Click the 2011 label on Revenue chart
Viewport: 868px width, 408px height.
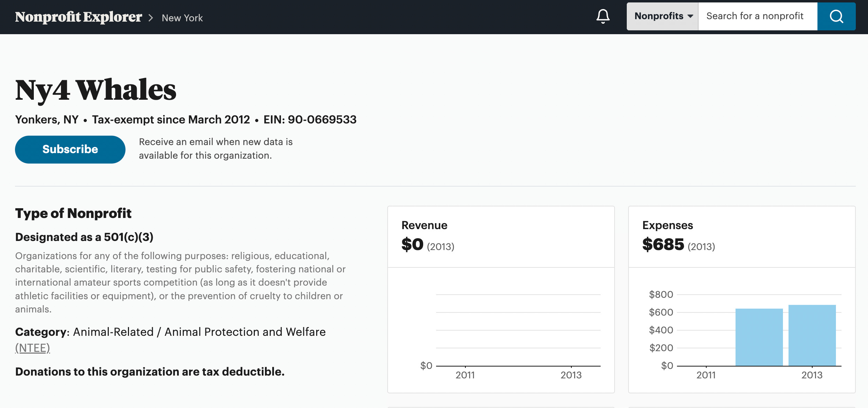pyautogui.click(x=465, y=375)
